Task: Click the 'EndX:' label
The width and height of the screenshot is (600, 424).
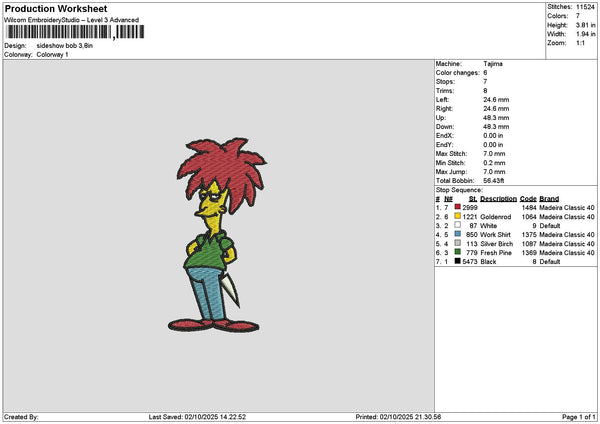Action: [444, 136]
